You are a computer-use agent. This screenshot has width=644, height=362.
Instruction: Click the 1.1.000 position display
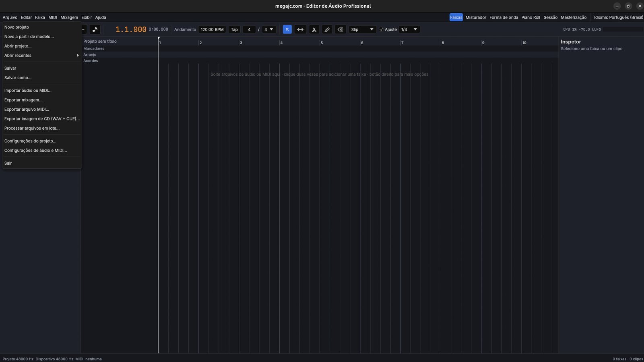click(x=131, y=29)
